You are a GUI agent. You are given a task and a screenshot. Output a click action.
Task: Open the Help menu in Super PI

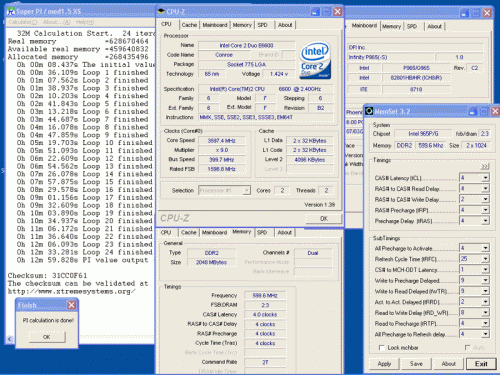pyautogui.click(x=85, y=22)
